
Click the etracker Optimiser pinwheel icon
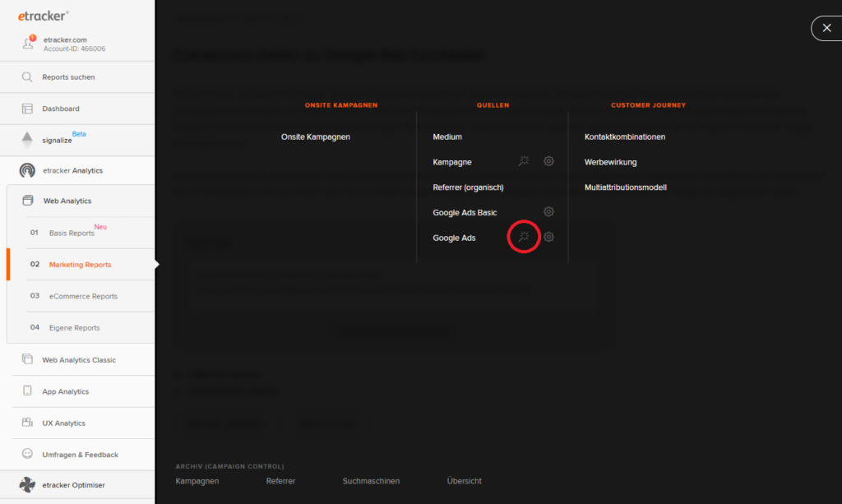[x=27, y=484]
